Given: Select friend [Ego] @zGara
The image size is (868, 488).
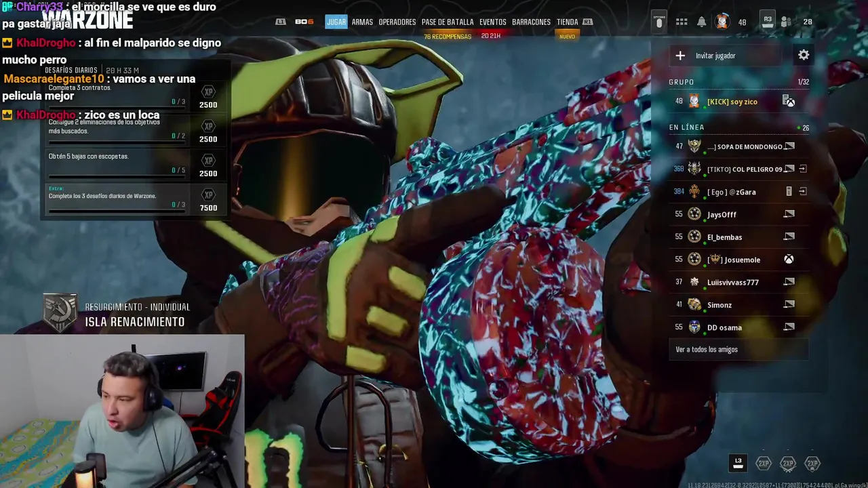Looking at the screenshot, I should pyautogui.click(x=739, y=192).
